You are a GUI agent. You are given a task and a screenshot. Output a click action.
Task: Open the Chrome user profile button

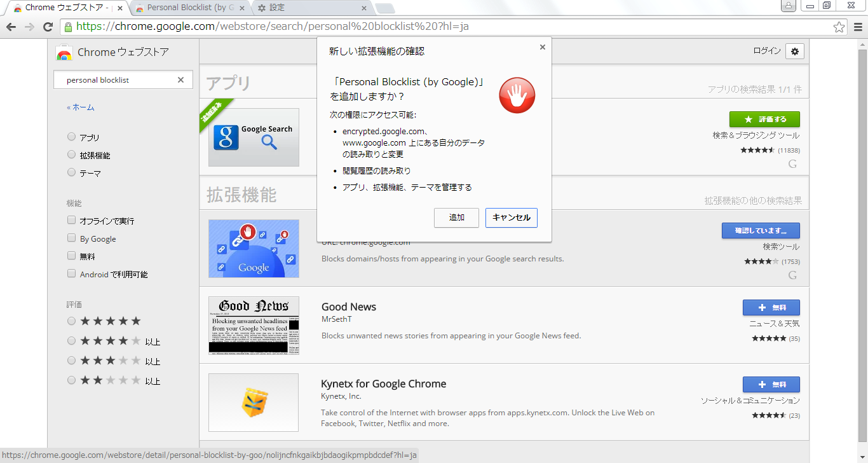(x=789, y=6)
